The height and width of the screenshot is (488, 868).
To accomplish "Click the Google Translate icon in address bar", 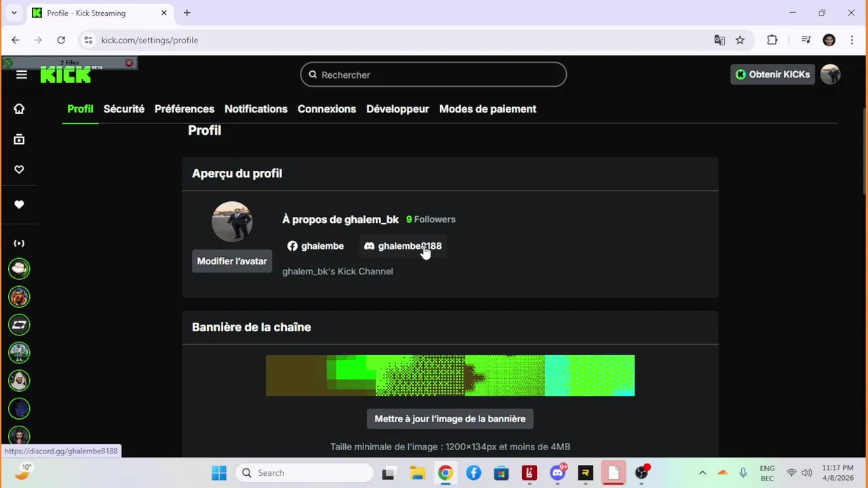I will coord(719,40).
